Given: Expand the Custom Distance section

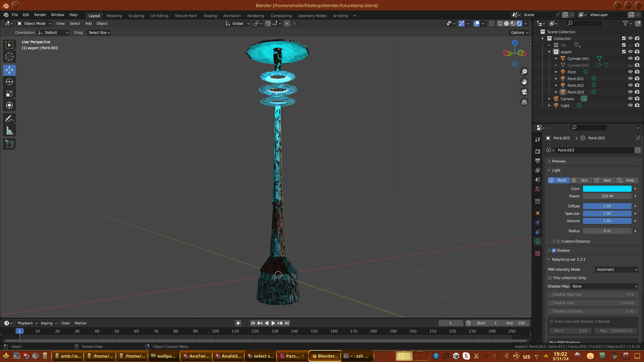Looking at the screenshot, I should pyautogui.click(x=554, y=241).
